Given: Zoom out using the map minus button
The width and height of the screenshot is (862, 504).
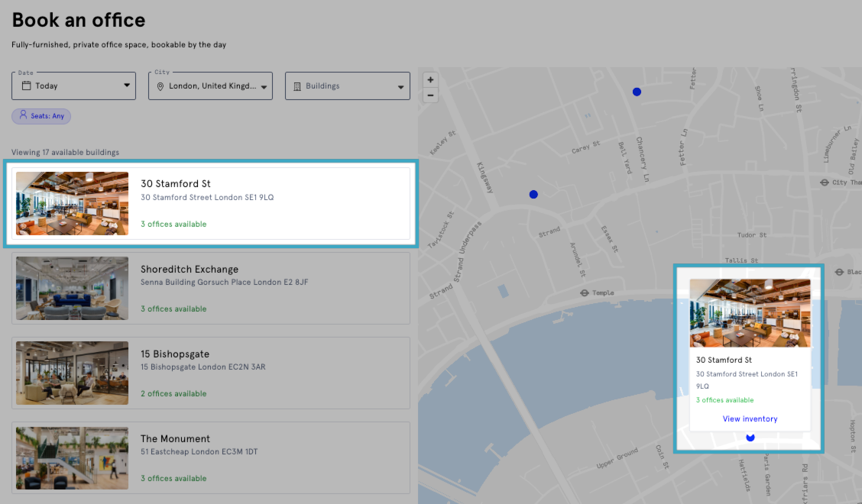Looking at the screenshot, I should click(x=430, y=95).
